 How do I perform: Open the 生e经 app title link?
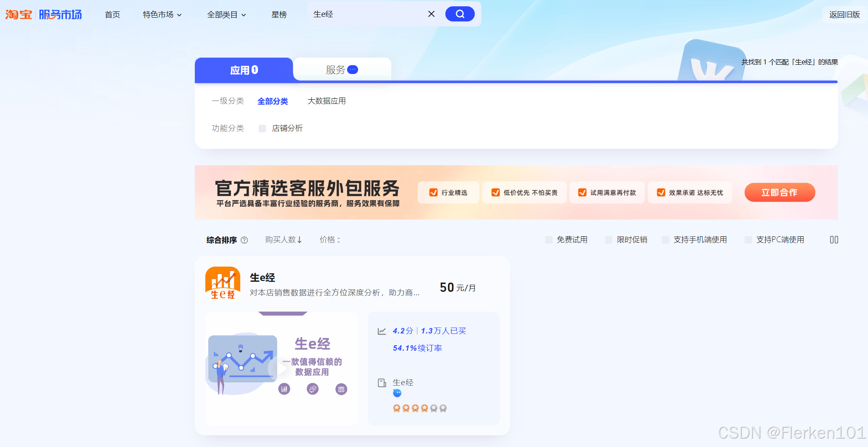[263, 278]
